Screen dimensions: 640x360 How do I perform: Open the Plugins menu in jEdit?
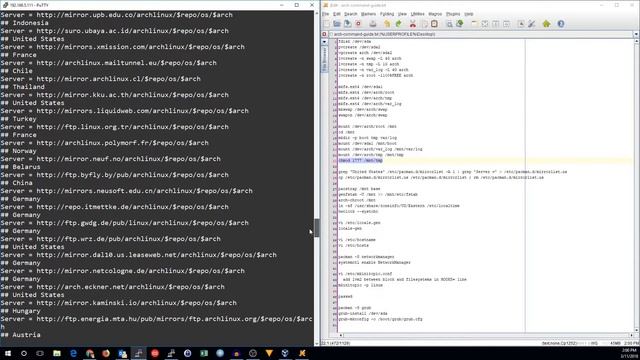pos(453,14)
